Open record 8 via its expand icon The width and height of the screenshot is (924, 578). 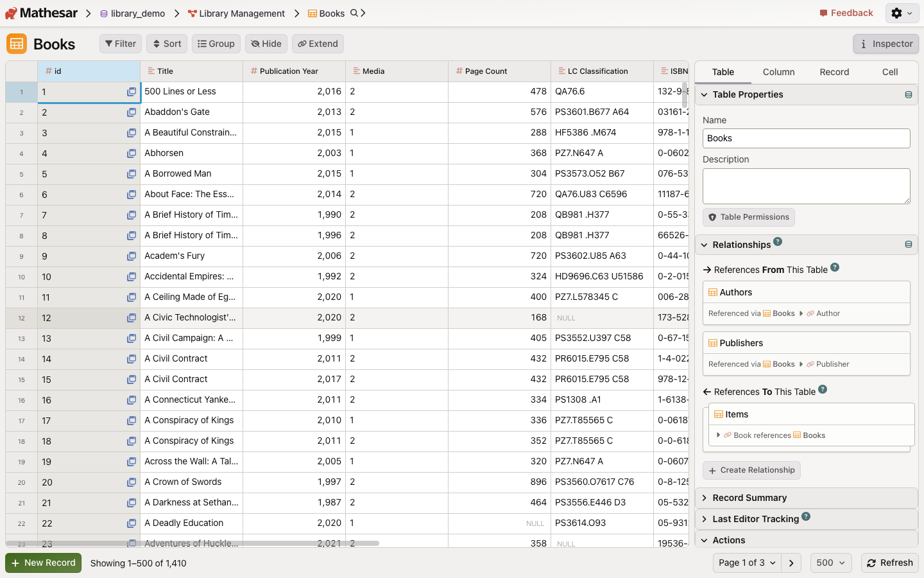pos(132,236)
